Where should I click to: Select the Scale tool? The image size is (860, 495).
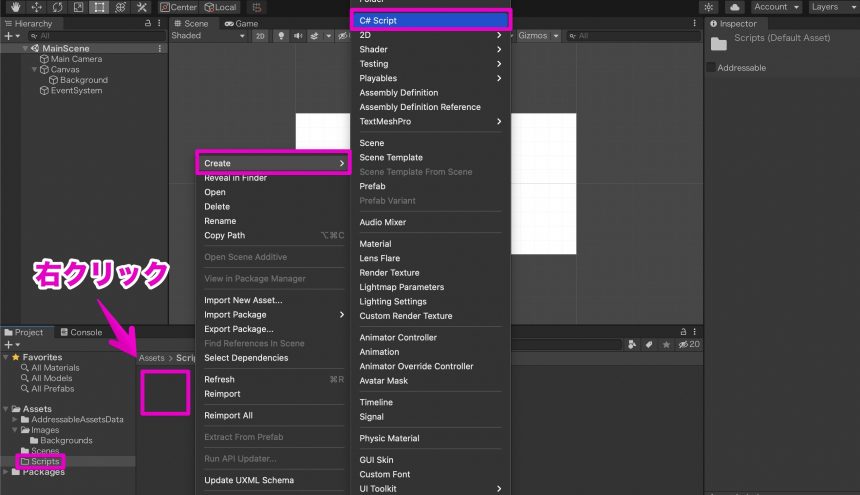pos(78,7)
